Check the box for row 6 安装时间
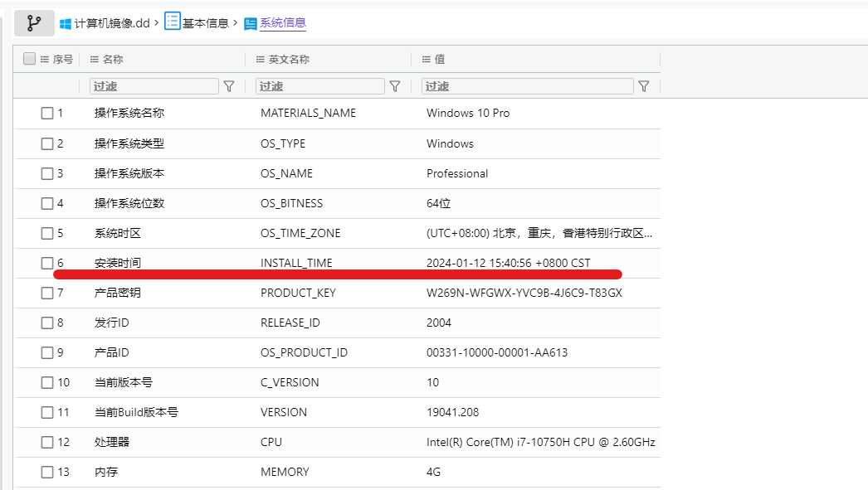Viewport: 868px width, 490px height. point(47,264)
